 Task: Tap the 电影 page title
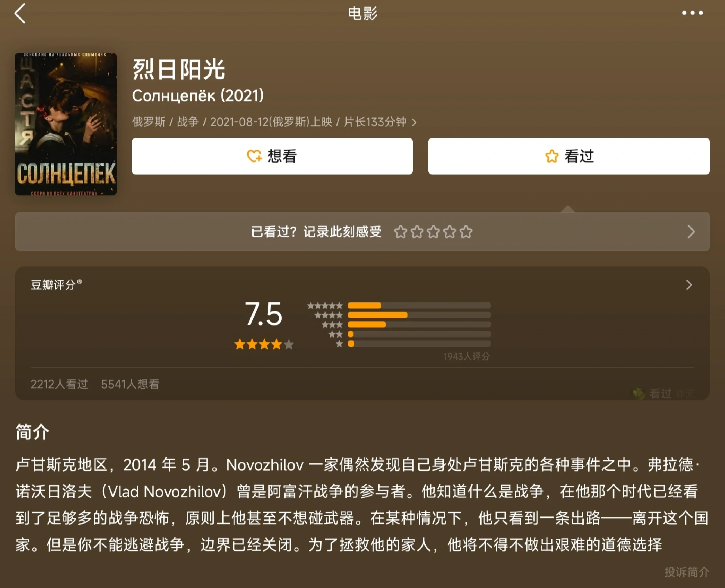tap(363, 14)
